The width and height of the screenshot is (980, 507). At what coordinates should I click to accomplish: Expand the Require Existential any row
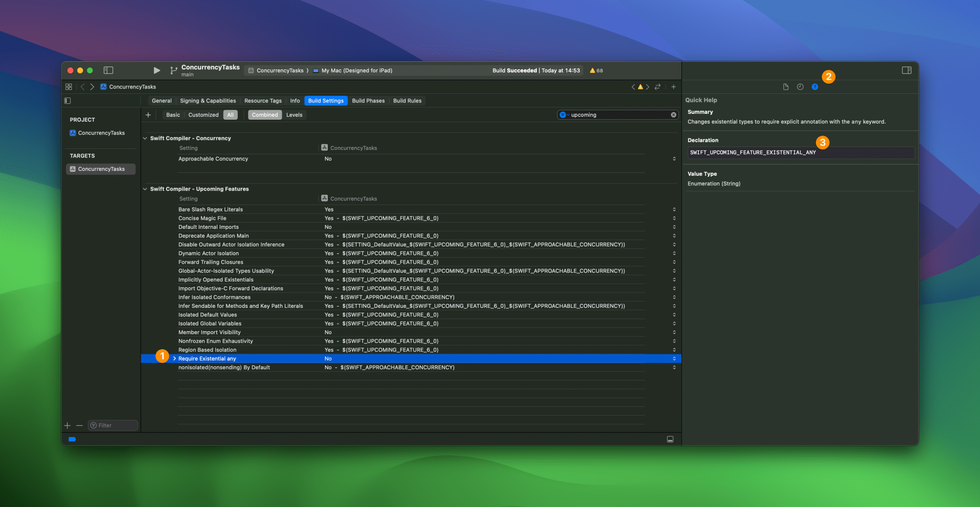tap(175, 359)
